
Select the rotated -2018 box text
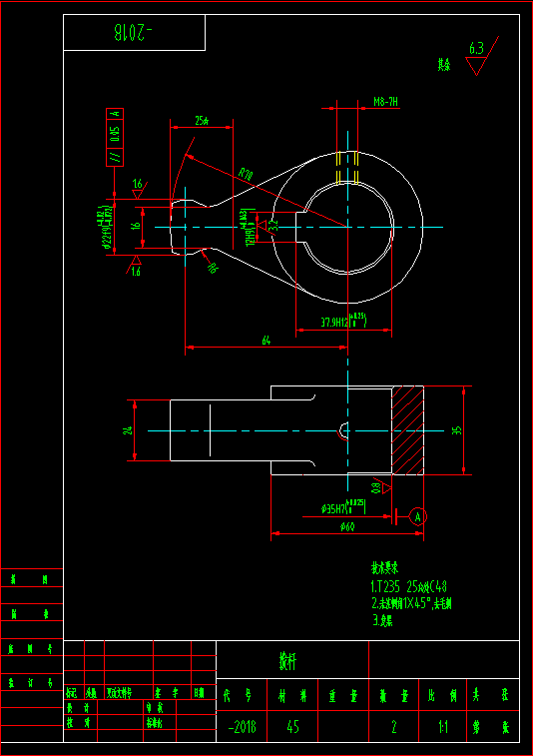(134, 32)
